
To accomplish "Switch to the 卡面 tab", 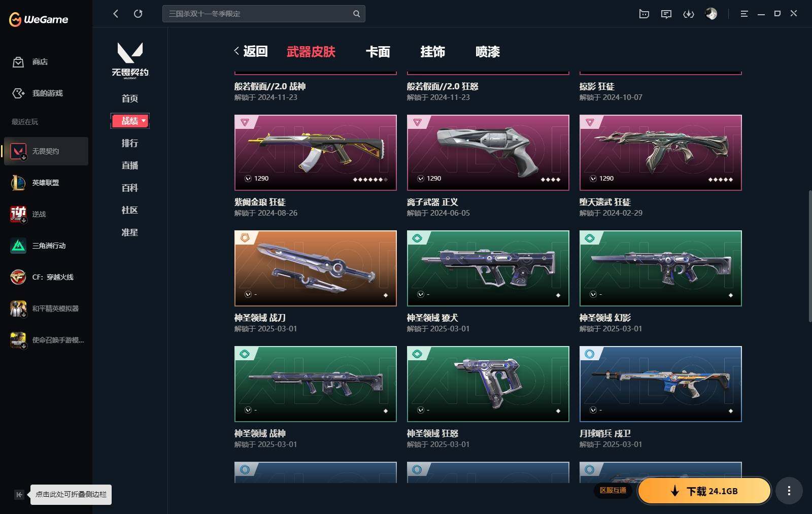I will [378, 52].
